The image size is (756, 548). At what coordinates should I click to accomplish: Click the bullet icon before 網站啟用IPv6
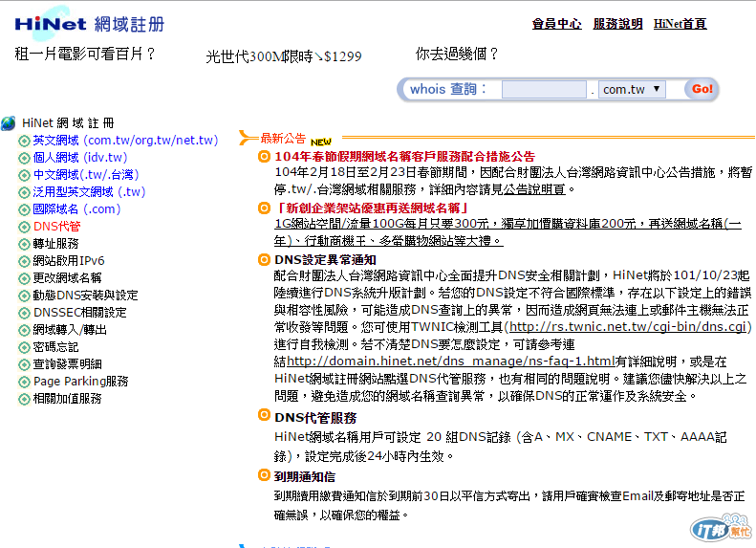tap(24, 261)
